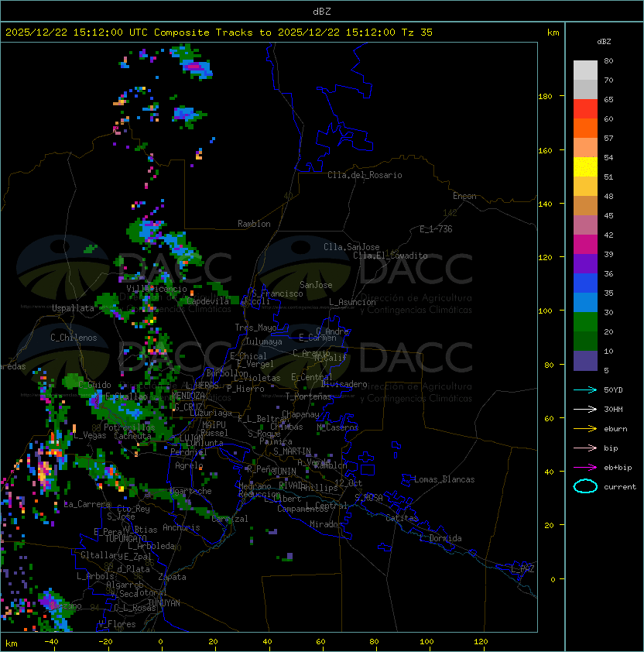Click the 'Clla.El_Cavadito' map label
This screenshot has width=644, height=652.
pos(390,256)
